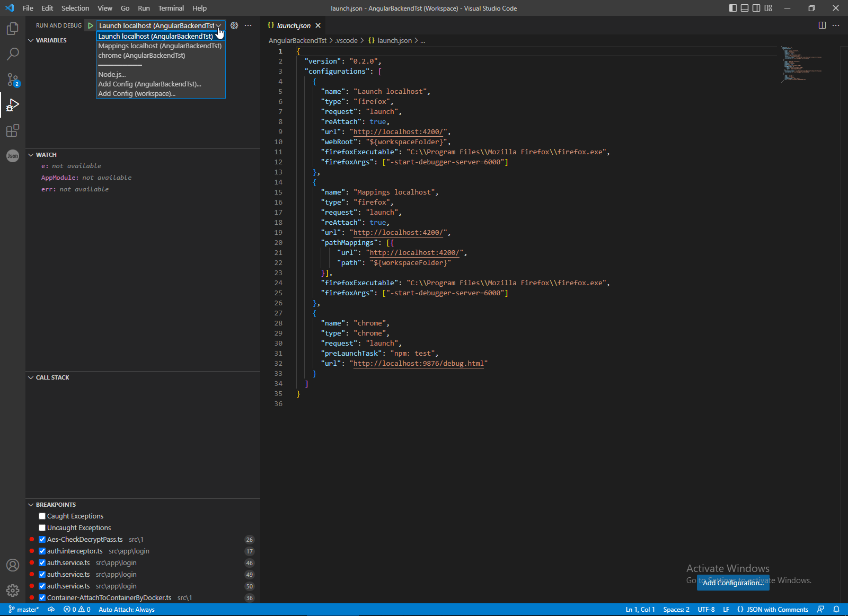Viewport: 848px width, 616px height.
Task: Choose Add Config (workspace) from list
Action: point(137,94)
